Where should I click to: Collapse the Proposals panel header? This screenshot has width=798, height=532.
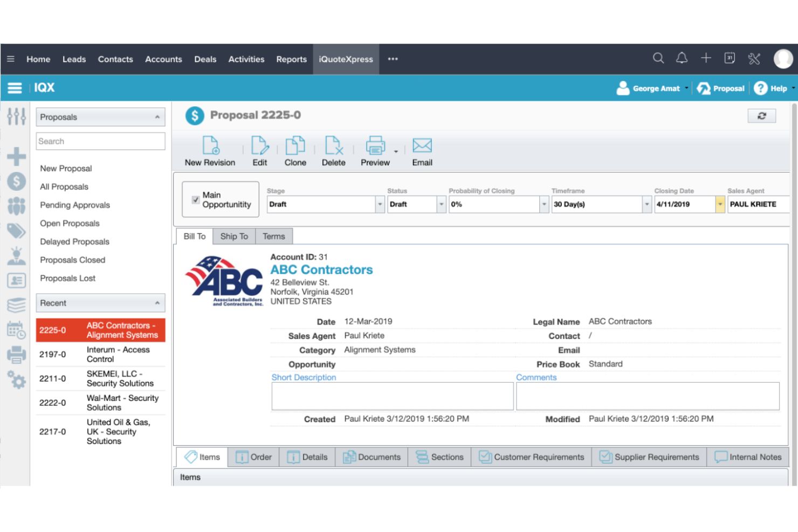[x=157, y=117]
